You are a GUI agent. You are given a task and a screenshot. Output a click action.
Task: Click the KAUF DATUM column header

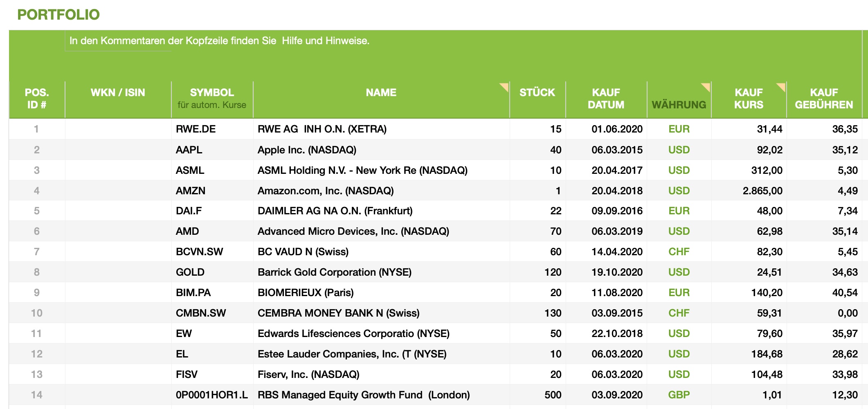(606, 99)
